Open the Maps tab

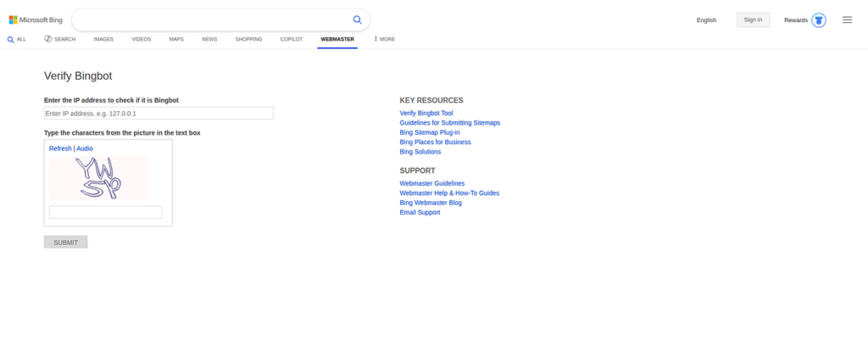pos(176,39)
